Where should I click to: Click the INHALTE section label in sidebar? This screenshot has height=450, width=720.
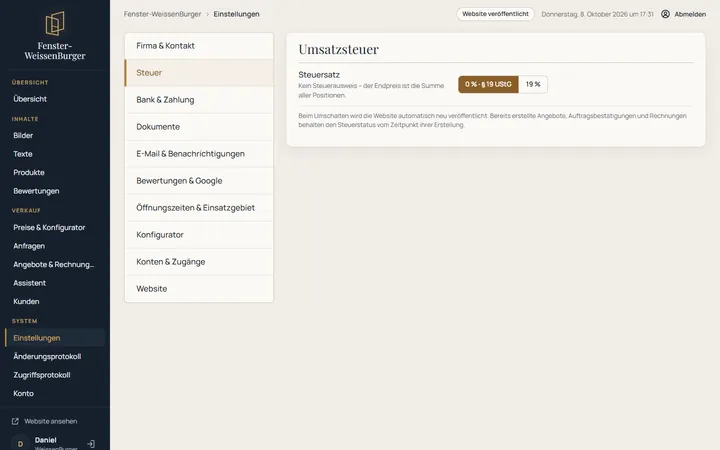pos(25,119)
